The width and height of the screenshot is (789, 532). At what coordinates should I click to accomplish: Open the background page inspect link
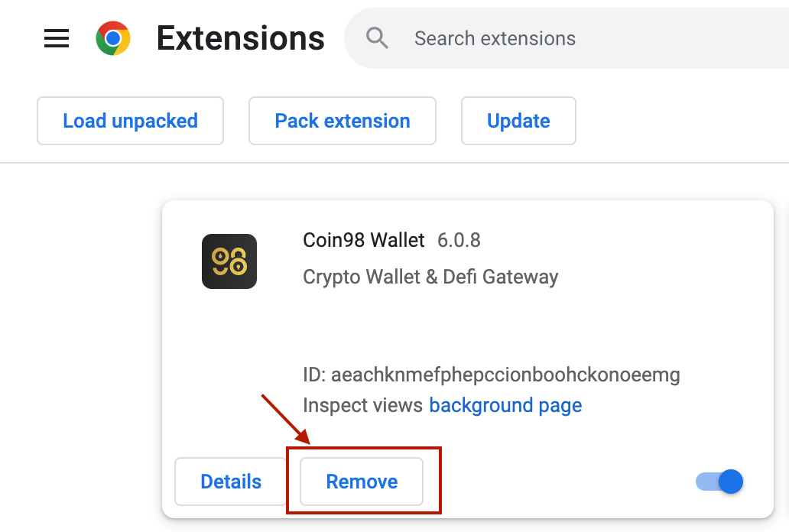tap(505, 405)
